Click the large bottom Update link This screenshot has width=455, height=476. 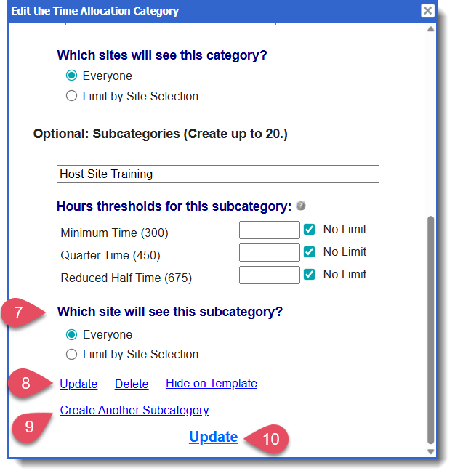tap(213, 437)
